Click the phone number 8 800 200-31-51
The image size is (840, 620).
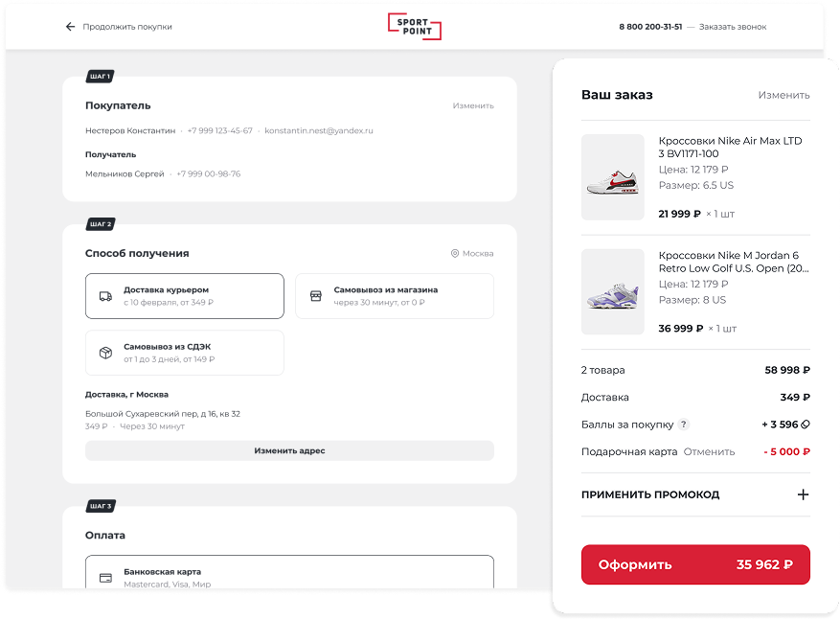tap(650, 26)
